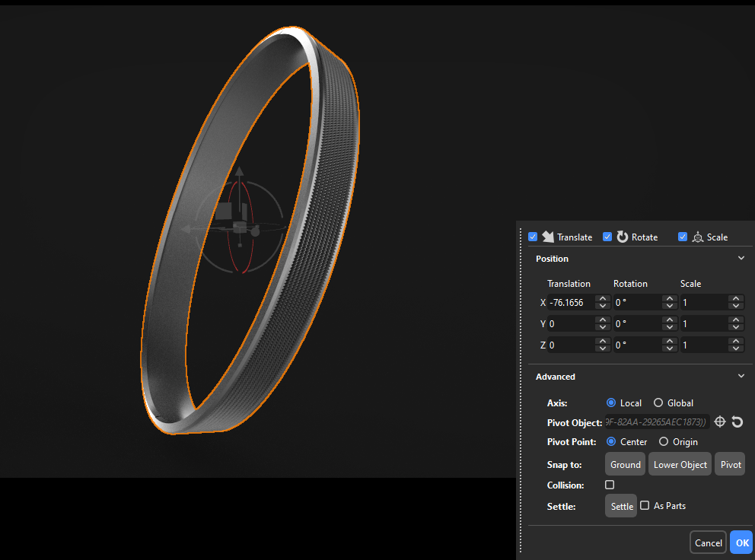Select the Global axis radio button
The width and height of the screenshot is (755, 560).
[658, 402]
